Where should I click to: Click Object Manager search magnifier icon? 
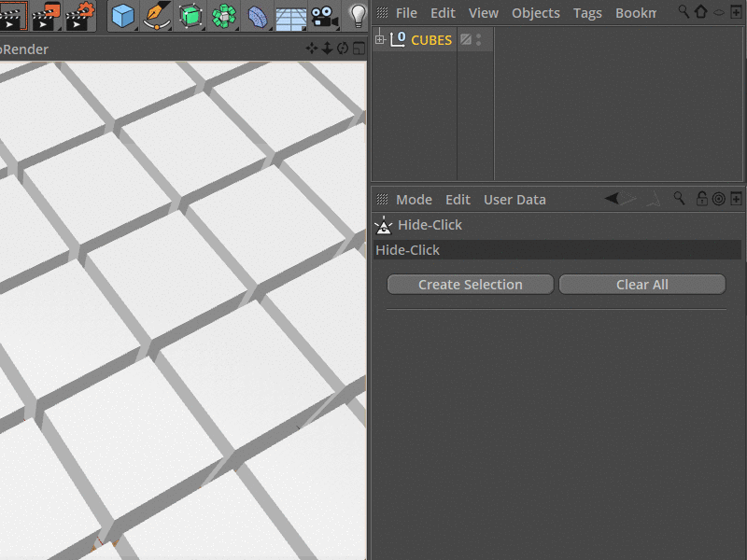pos(684,11)
